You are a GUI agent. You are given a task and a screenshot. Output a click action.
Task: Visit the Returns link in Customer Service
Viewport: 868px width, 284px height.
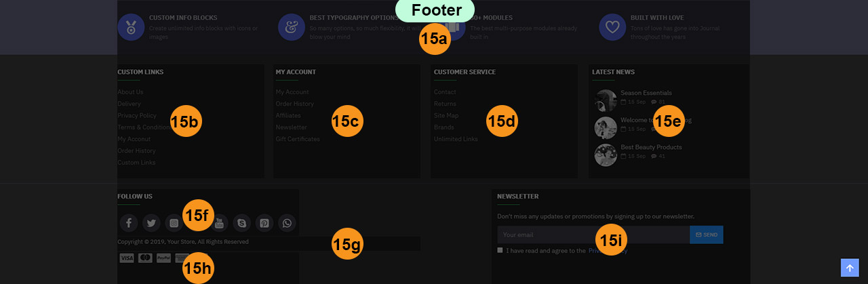tap(445, 104)
